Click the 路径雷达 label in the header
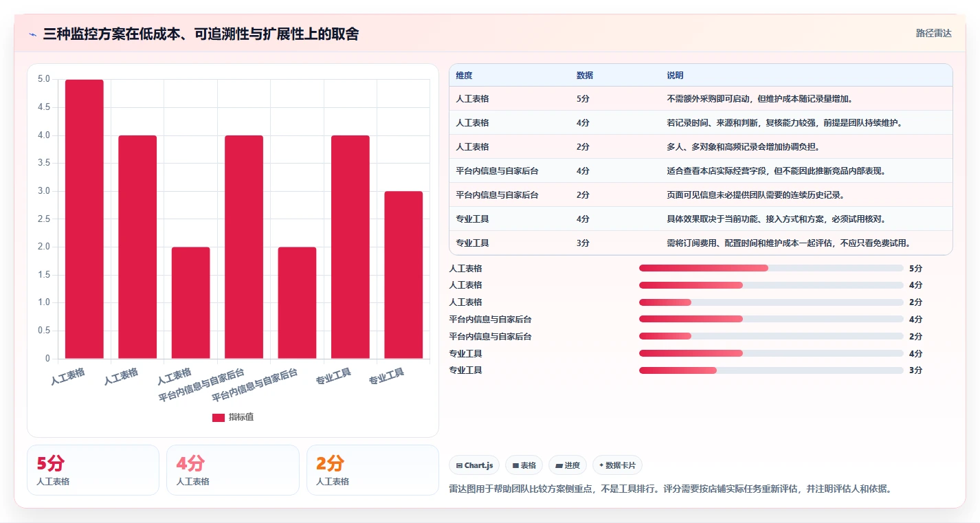Viewport: 980px width, 523px height. 933,33
